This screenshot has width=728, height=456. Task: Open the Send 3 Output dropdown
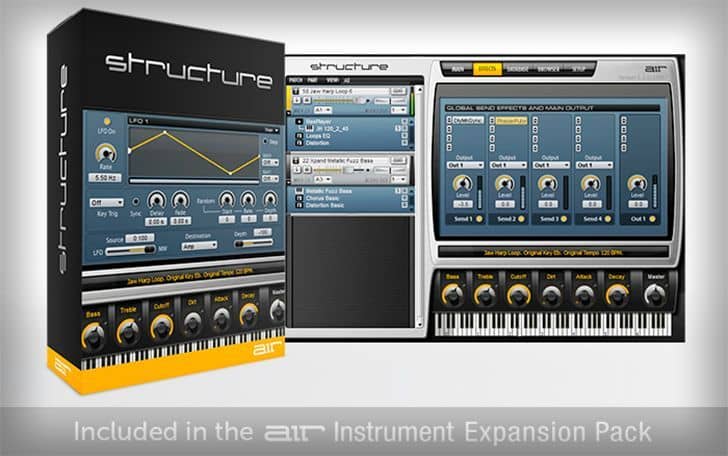551,165
